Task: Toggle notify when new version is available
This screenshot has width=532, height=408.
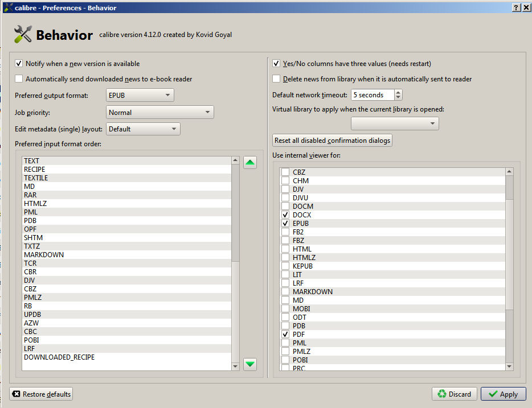Action: tap(19, 63)
